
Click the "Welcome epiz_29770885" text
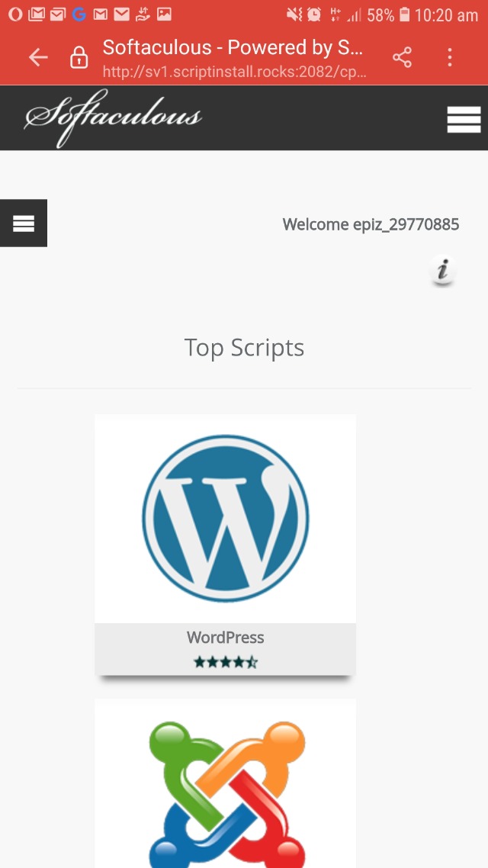(x=371, y=224)
